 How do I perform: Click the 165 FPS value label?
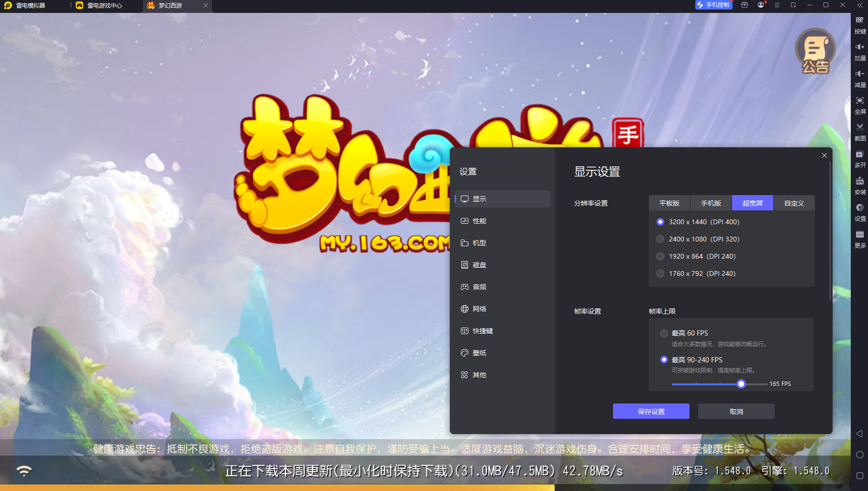pos(780,384)
